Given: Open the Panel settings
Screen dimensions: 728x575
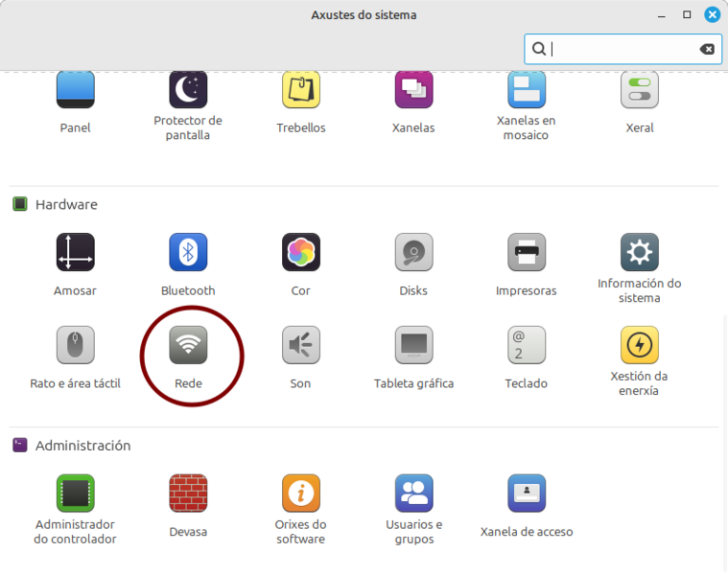Looking at the screenshot, I should tap(75, 103).
